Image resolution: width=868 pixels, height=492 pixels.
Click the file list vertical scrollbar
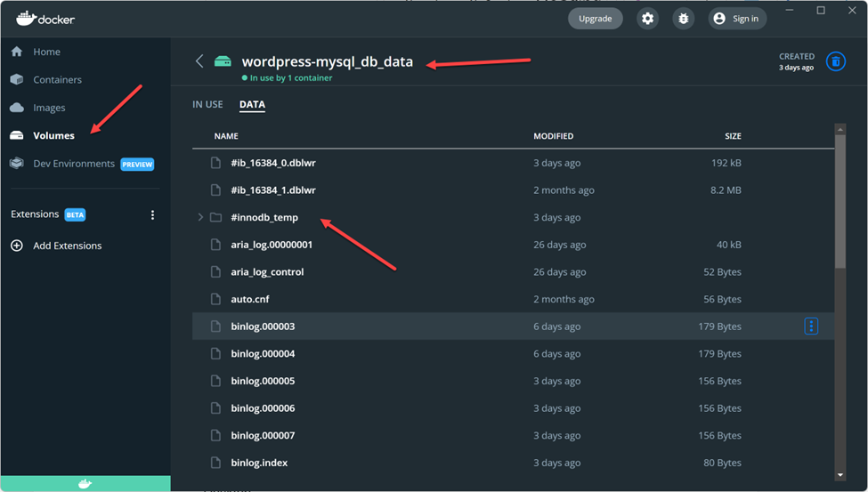pyautogui.click(x=840, y=205)
